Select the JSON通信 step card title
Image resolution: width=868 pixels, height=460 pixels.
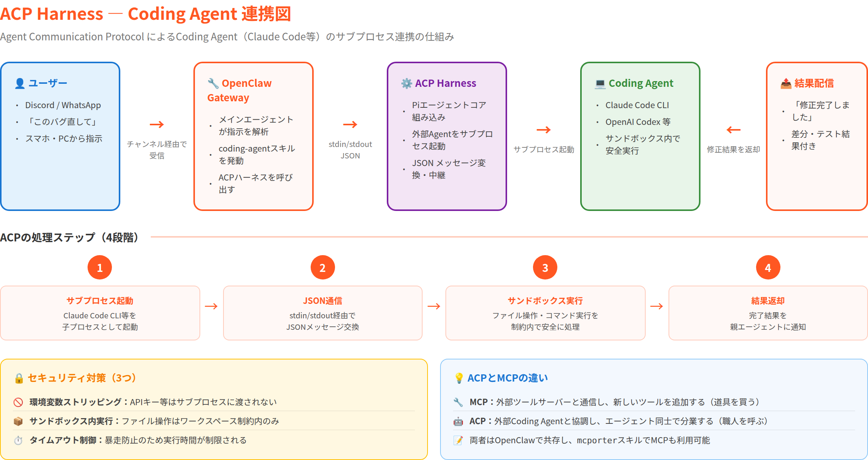[322, 301]
